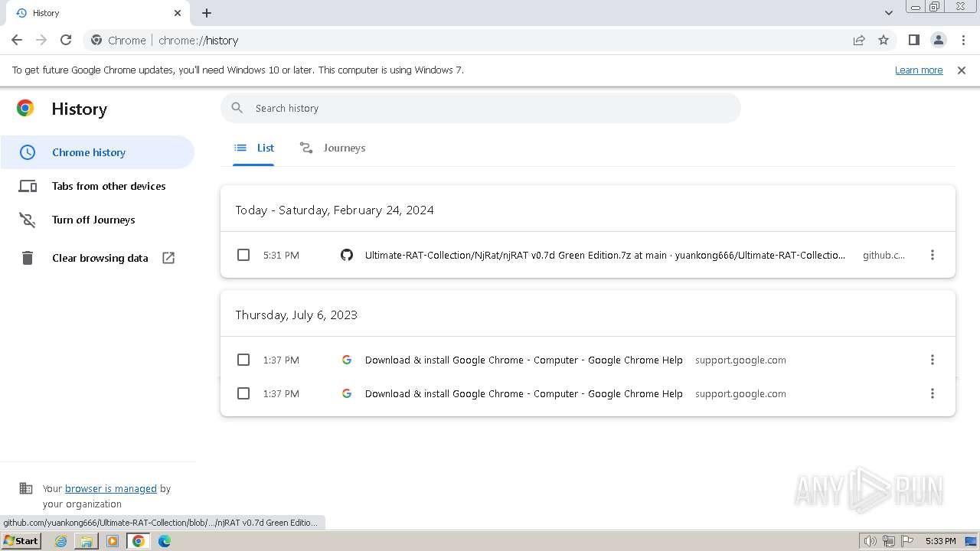Check the second 1:37 PM entry checkbox
The width and height of the screenshot is (980, 551).
[x=243, y=393]
